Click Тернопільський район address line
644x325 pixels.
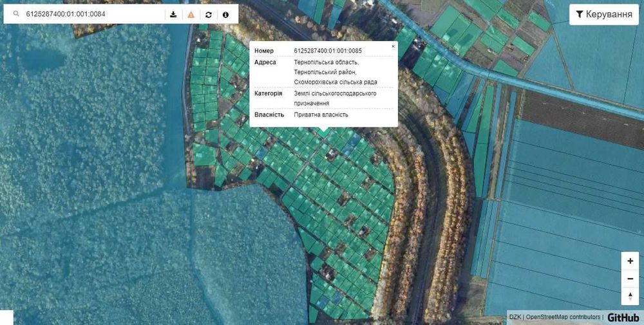pos(325,72)
